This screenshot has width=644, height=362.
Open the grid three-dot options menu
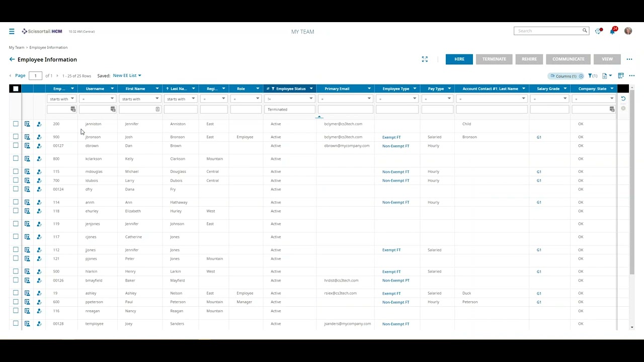tap(632, 76)
